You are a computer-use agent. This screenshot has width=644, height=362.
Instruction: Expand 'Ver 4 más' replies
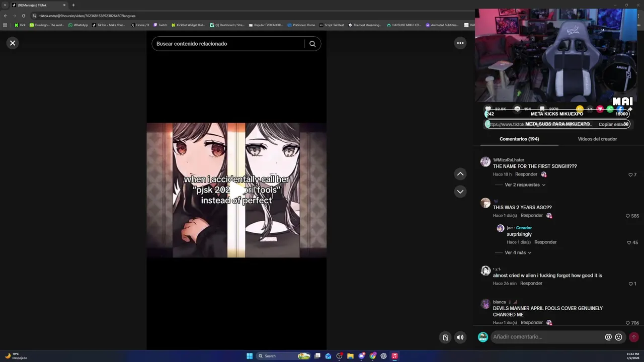[x=518, y=253]
